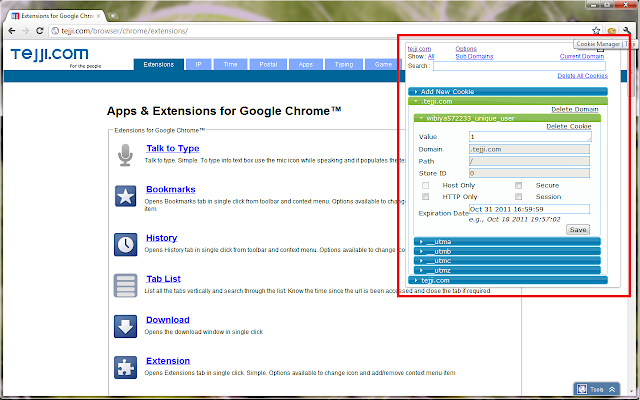This screenshot has width=640, height=400.
Task: Select the Typing site tab
Action: (344, 64)
